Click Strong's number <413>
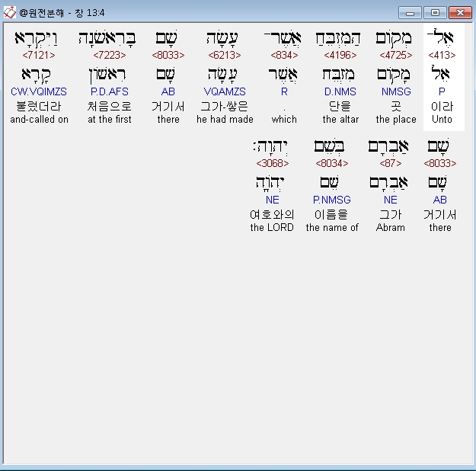This screenshot has width=476, height=471. [442, 55]
